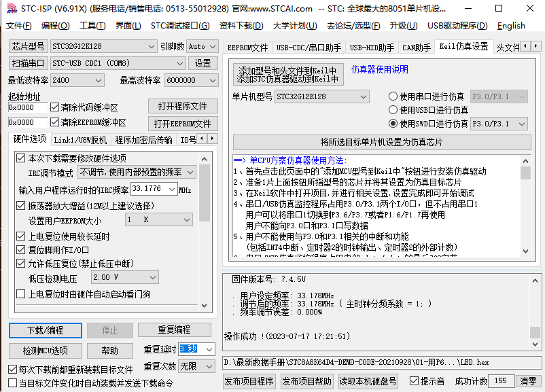
Task: Click right tab-scroll arrow next to ID号 tab
Action: point(213,139)
